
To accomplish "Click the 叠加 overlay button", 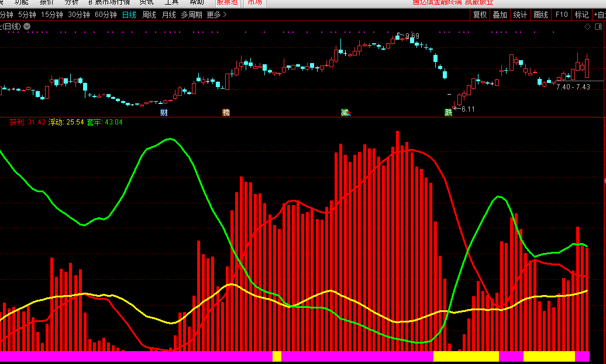I will (500, 15).
